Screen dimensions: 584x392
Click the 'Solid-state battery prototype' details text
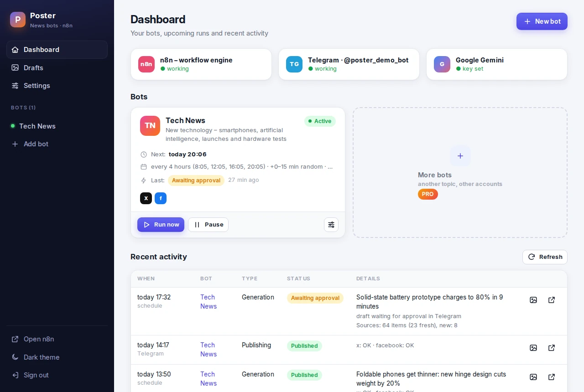click(x=430, y=302)
